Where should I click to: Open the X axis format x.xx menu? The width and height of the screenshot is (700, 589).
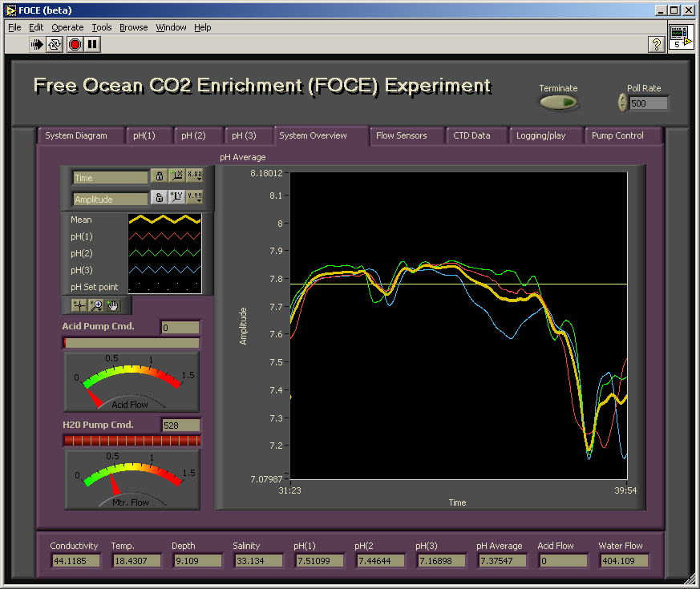195,175
